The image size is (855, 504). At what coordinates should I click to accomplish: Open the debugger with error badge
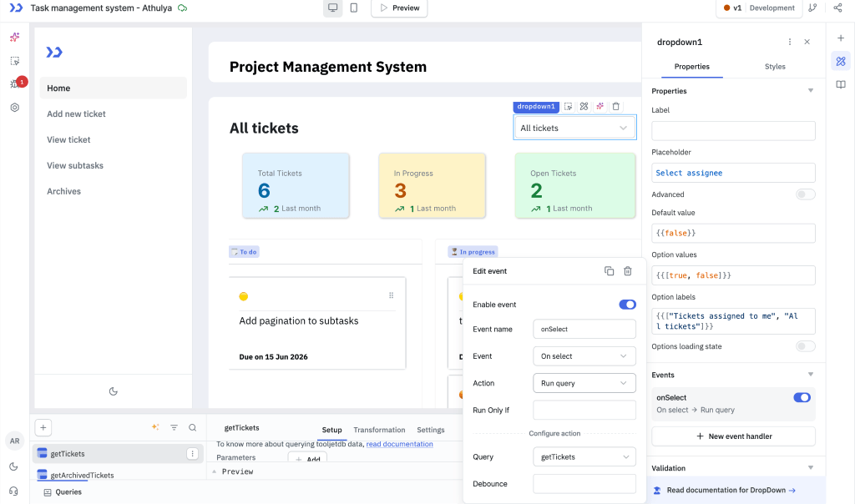17,83
